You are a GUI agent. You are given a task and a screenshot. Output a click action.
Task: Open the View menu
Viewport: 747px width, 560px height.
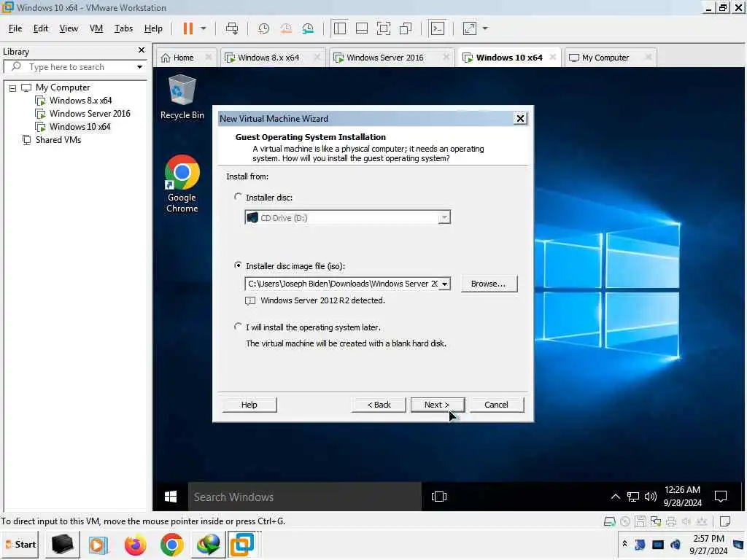[69, 28]
